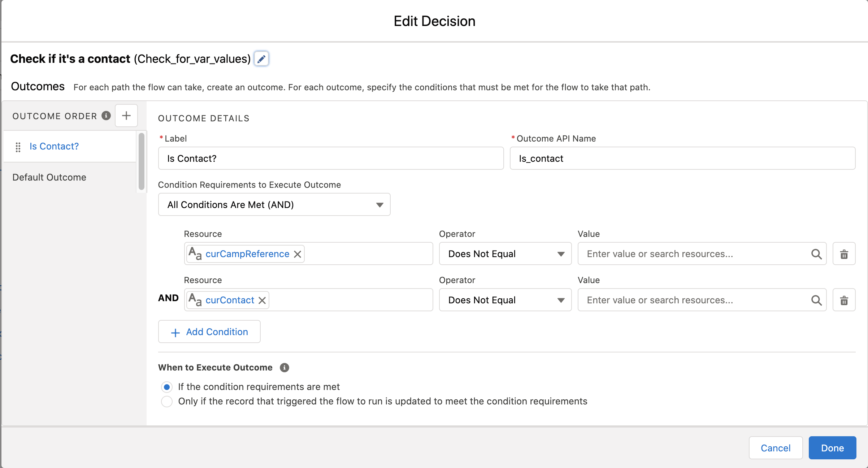Viewport: 868px width, 468px height.
Task: Open the Condition Requirements dropdown
Action: [274, 205]
